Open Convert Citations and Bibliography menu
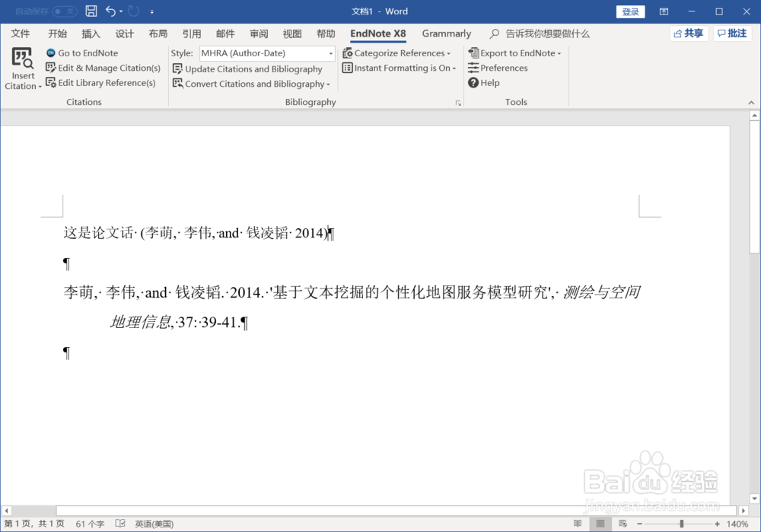761x532 pixels. [251, 84]
